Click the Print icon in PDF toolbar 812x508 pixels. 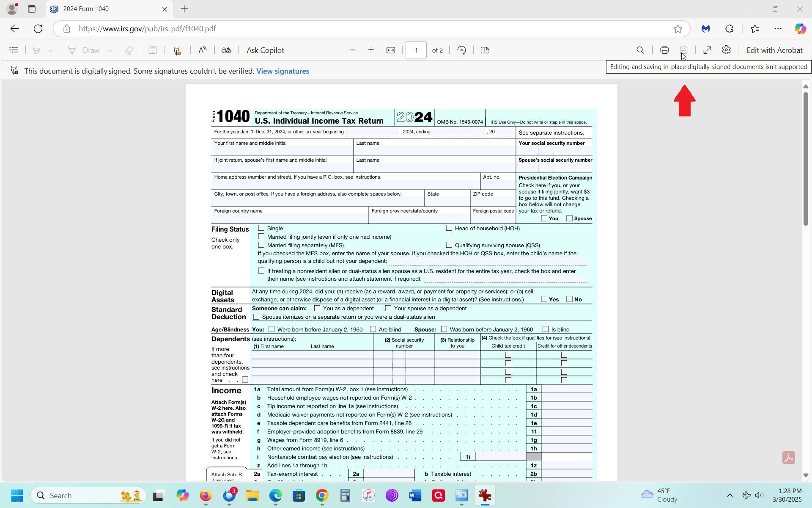click(664, 50)
